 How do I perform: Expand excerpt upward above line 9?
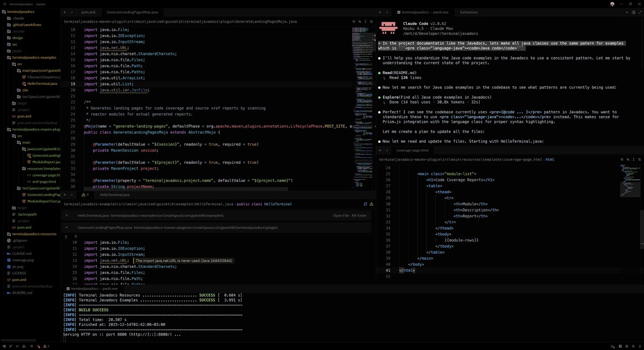click(67, 236)
